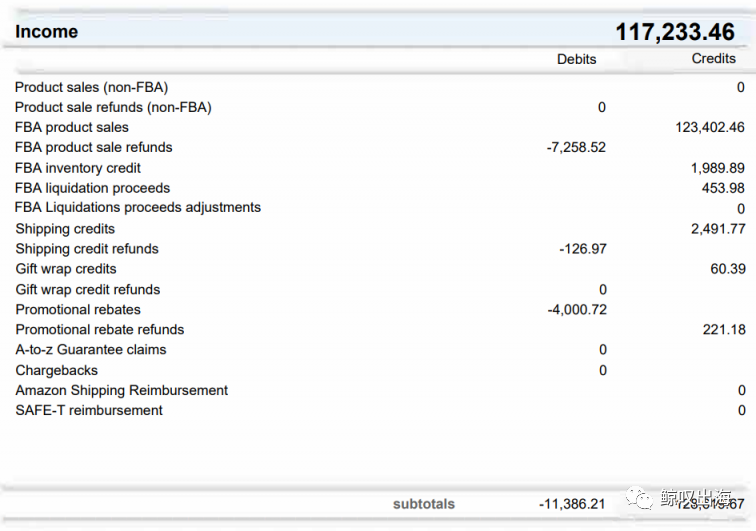This screenshot has width=756, height=531.
Task: Select the credit value 2,491.77
Action: pos(718,228)
